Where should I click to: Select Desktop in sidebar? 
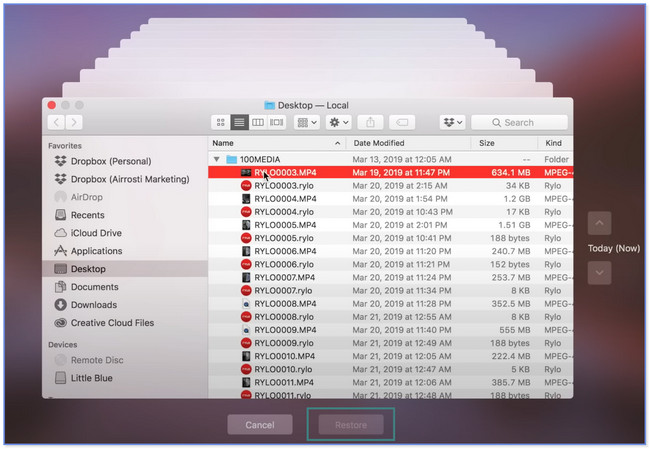point(125,269)
